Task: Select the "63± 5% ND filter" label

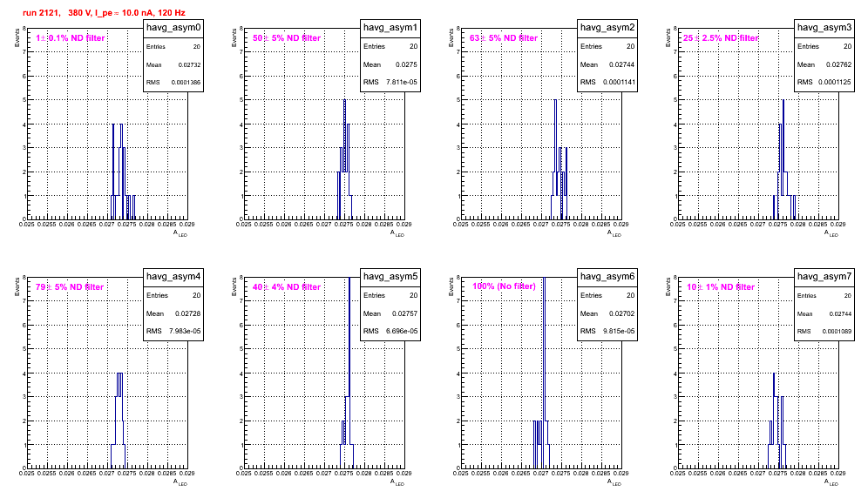Action: (504, 38)
